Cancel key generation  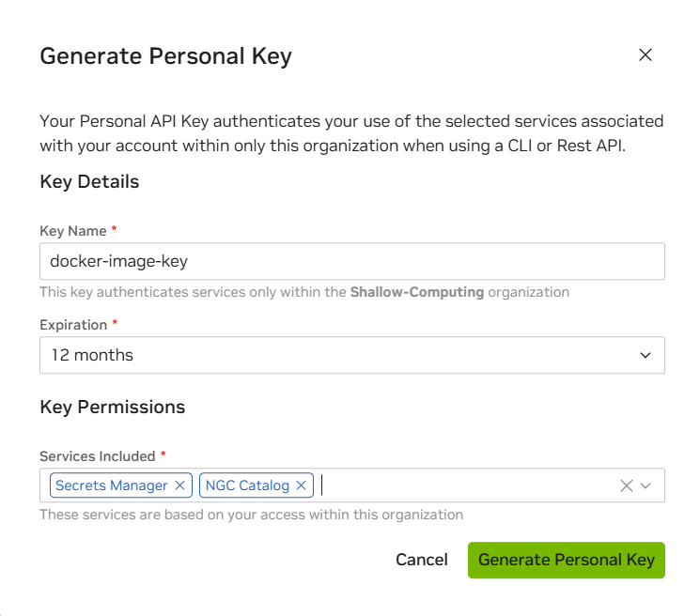pyautogui.click(x=422, y=560)
